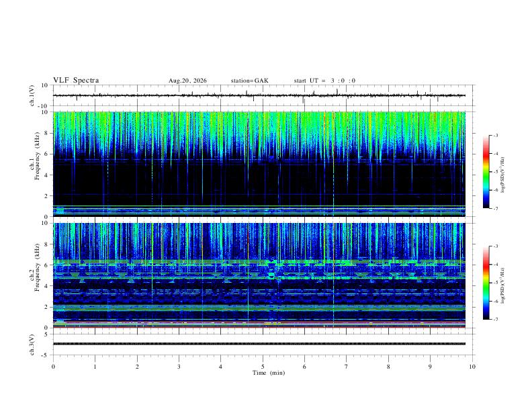Click the ch.1 Frequency (kHz) axis label
The image size is (532, 411).
point(35,164)
